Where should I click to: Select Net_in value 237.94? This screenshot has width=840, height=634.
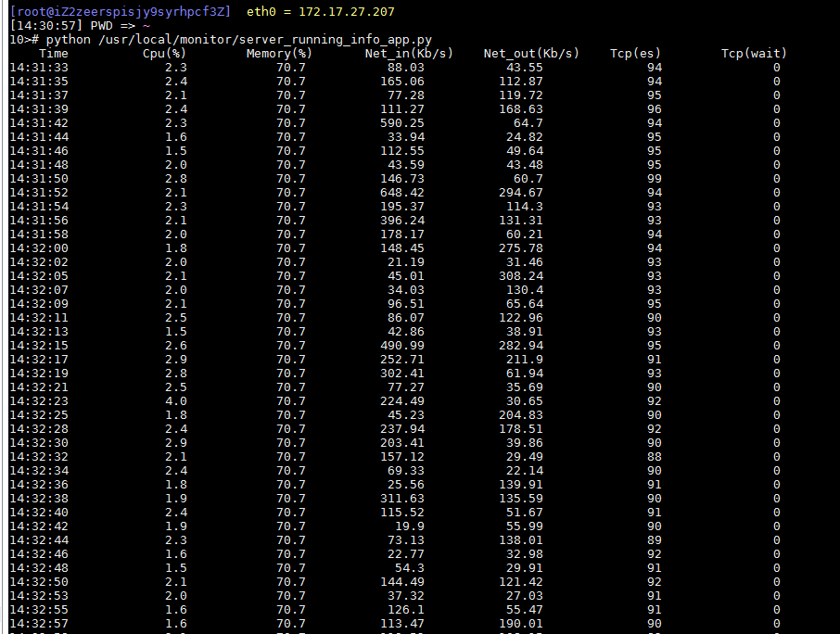(401, 429)
